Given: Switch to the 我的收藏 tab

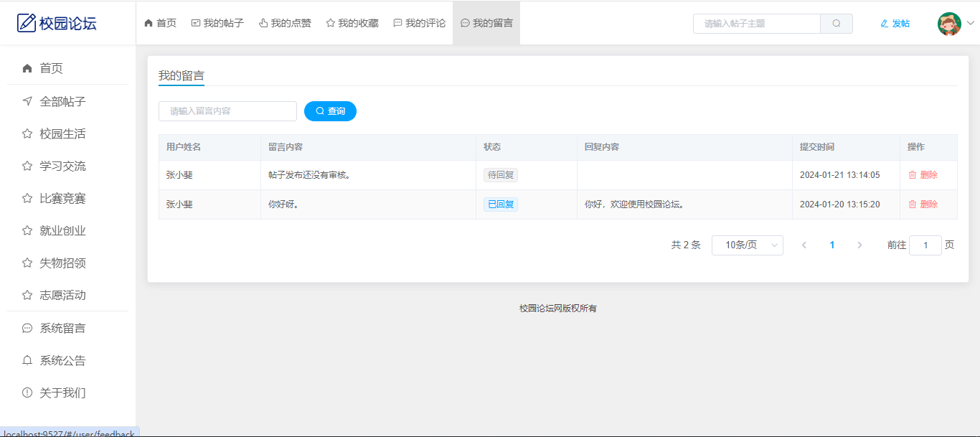Looking at the screenshot, I should click(x=352, y=23).
